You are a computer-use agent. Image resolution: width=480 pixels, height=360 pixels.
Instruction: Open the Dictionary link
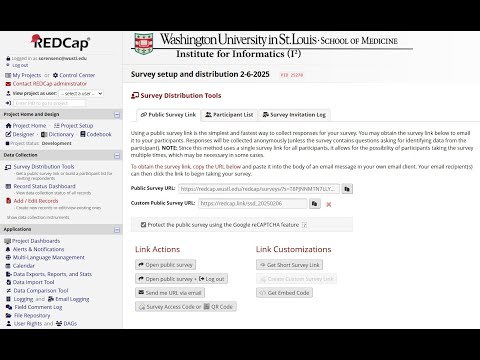61,134
